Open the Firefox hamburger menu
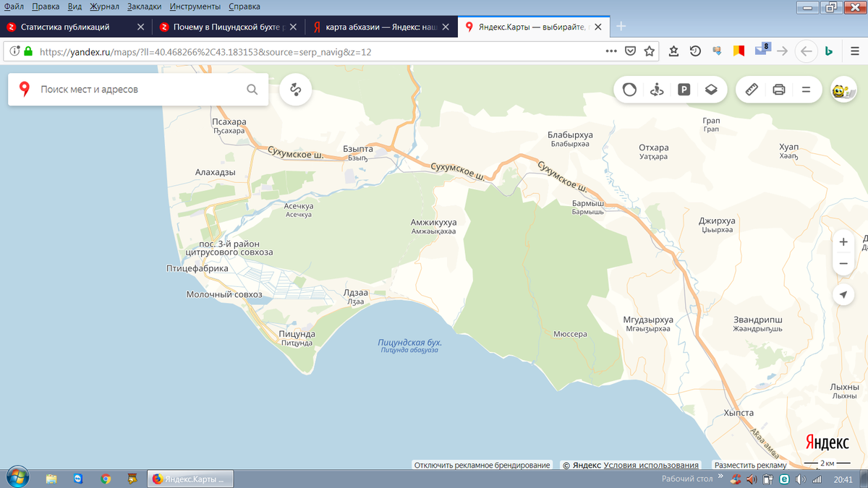This screenshot has height=488, width=868. tap(855, 51)
